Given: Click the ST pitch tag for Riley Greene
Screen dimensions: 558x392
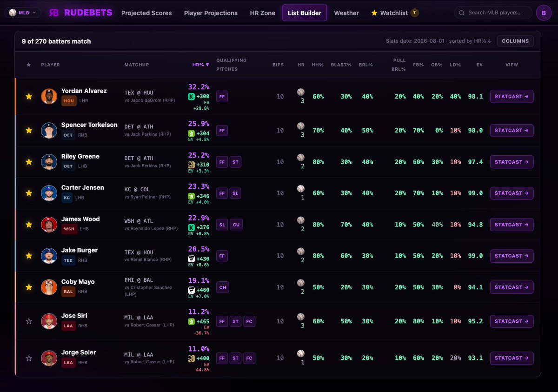Looking at the screenshot, I should point(235,162).
